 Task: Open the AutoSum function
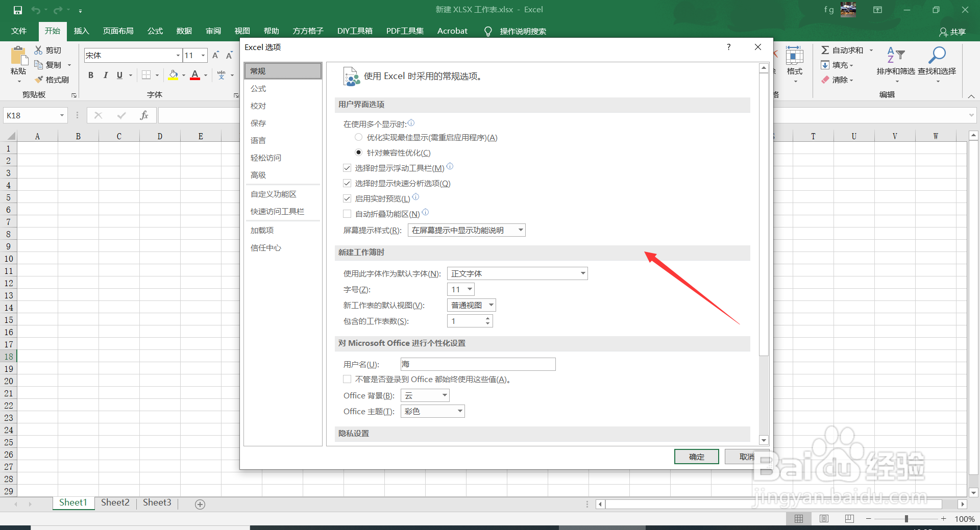tap(843, 50)
